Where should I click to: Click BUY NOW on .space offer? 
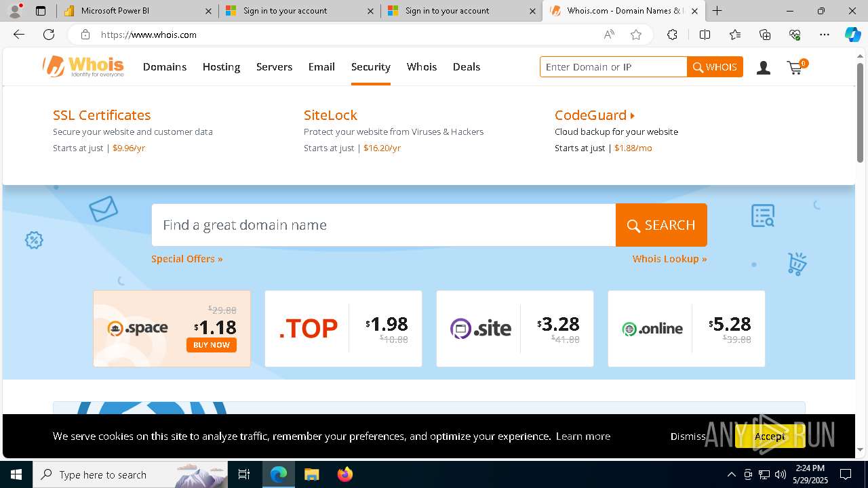[x=212, y=345]
